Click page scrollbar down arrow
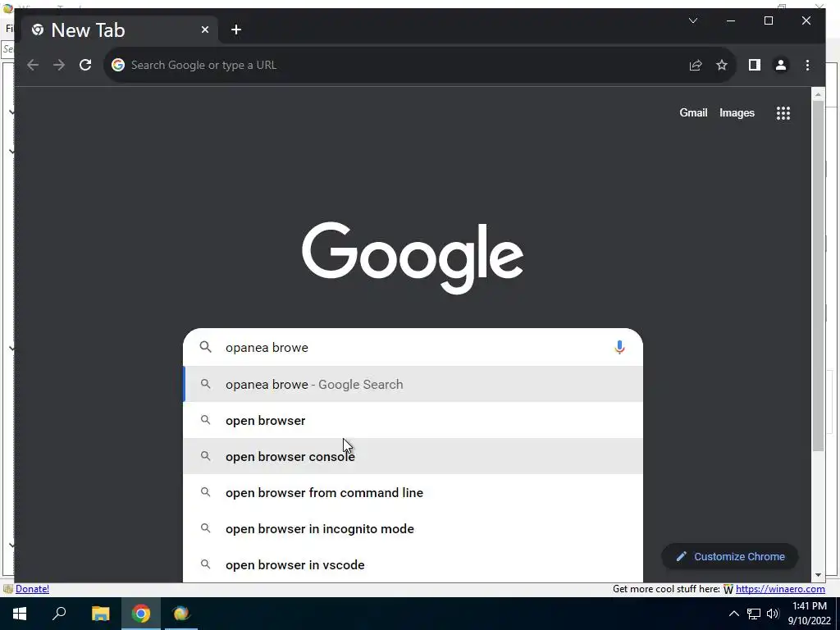840x630 pixels. click(818, 575)
